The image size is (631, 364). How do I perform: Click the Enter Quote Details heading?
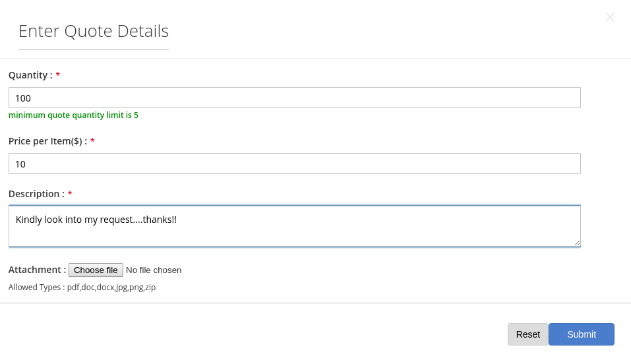tap(94, 31)
